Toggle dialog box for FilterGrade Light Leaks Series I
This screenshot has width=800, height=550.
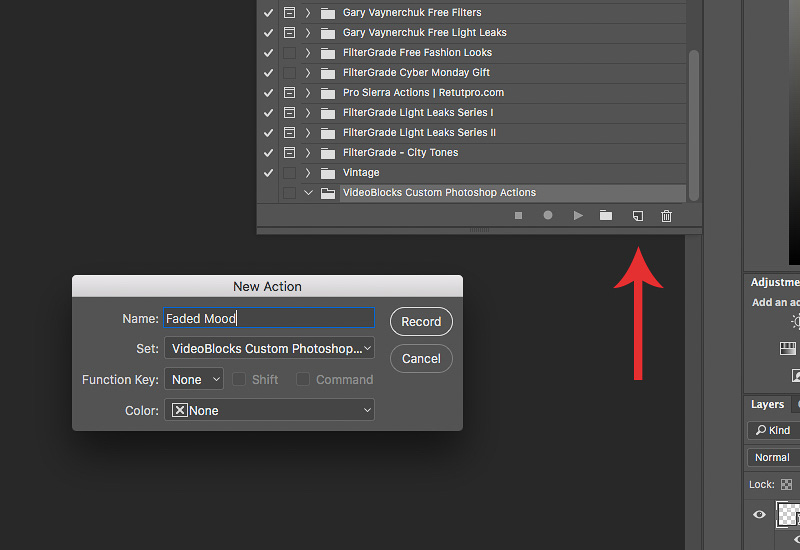289,112
